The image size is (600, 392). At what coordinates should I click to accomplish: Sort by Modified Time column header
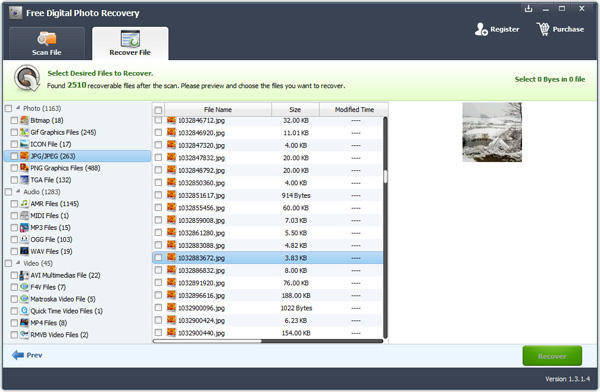pos(354,109)
